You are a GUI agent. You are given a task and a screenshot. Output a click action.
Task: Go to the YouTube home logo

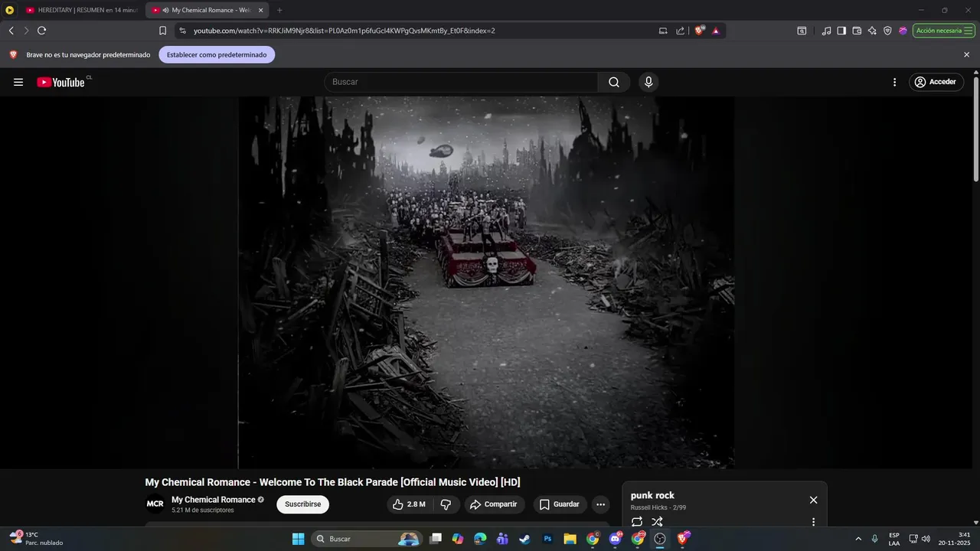[60, 82]
